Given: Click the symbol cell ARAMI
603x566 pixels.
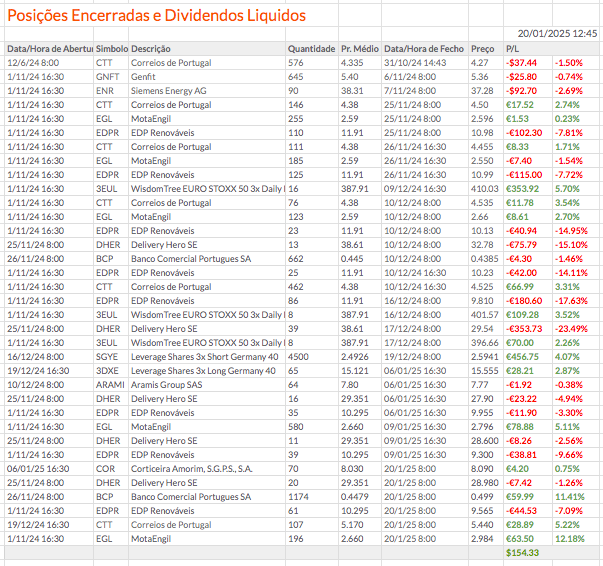Looking at the screenshot, I should (110, 385).
